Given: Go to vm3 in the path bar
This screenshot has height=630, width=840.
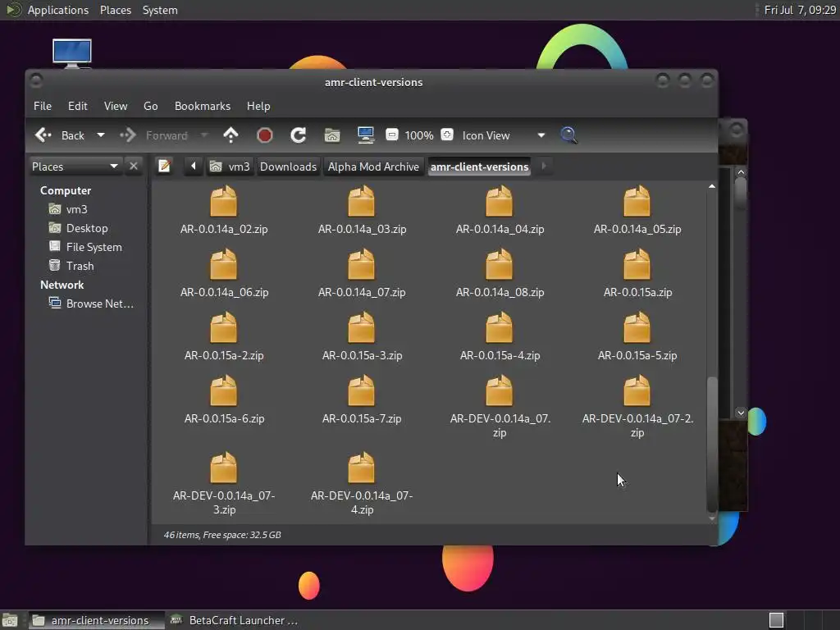Looking at the screenshot, I should [230, 167].
